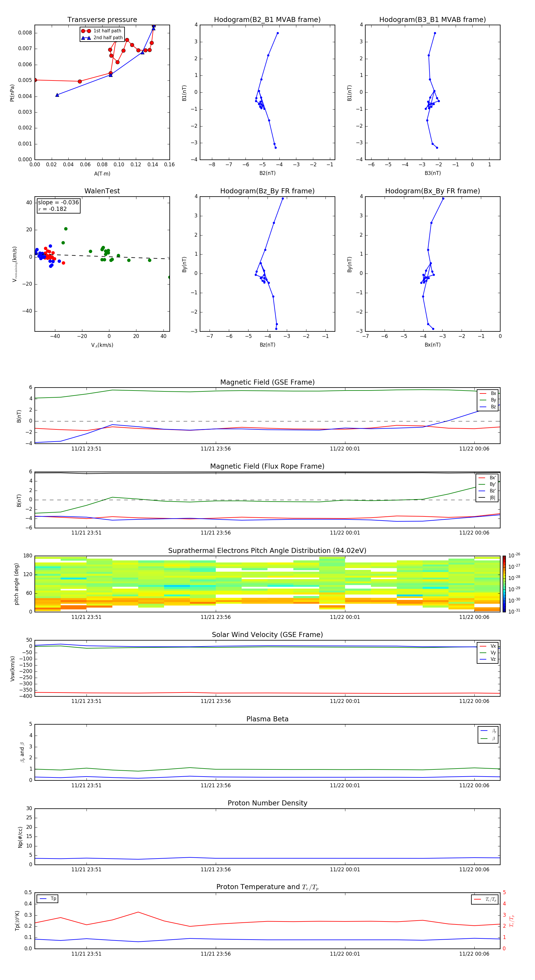Click the Plasma Beta legend box
535x980 pixels.
488,735
